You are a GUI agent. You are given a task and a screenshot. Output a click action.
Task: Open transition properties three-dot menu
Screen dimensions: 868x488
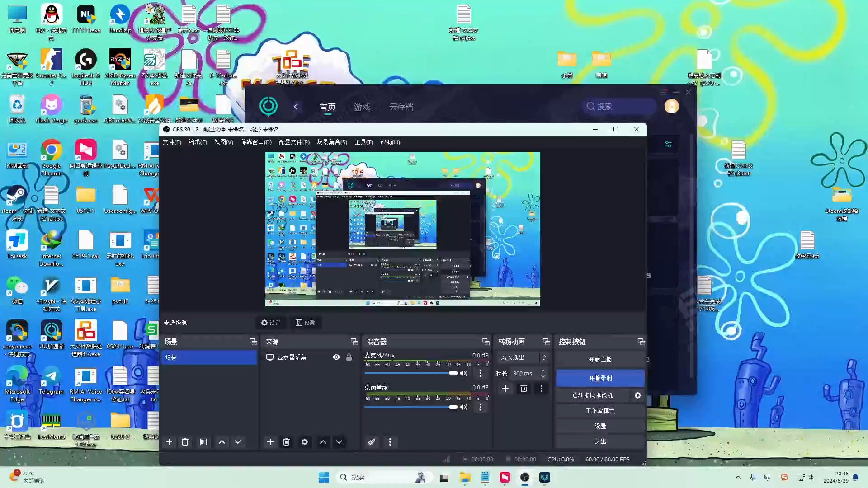542,389
